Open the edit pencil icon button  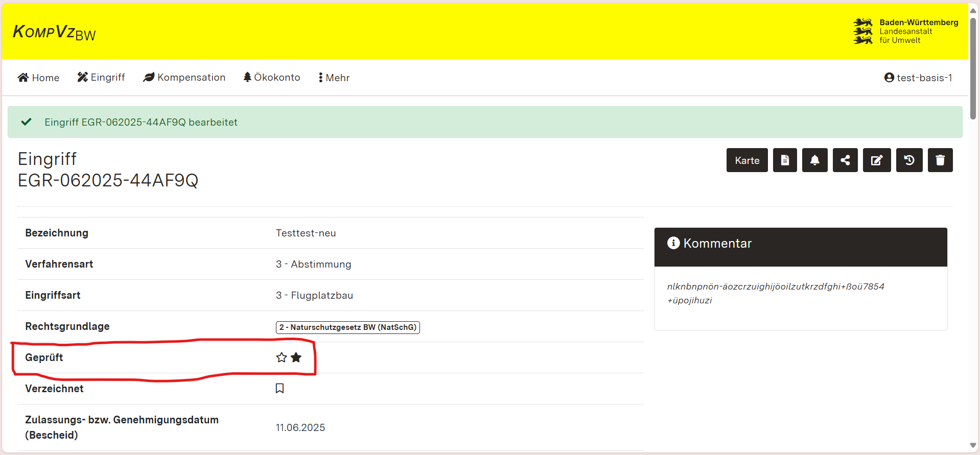tap(877, 160)
